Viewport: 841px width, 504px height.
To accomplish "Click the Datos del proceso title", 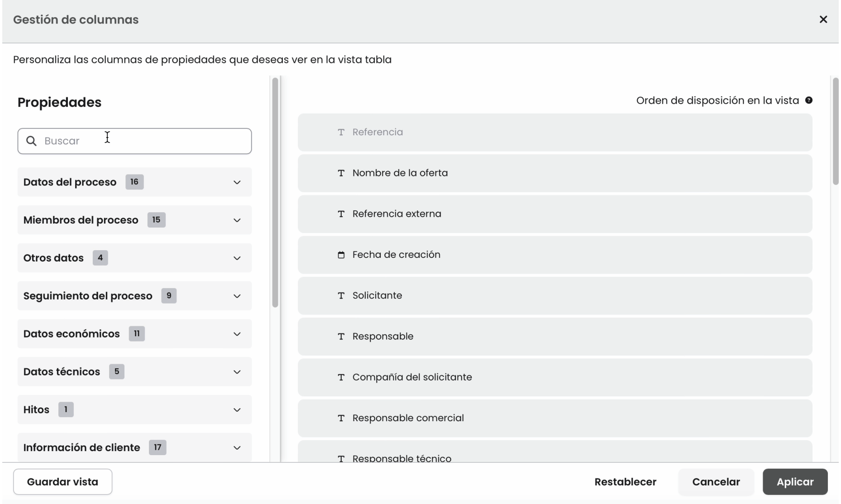I will [x=70, y=182].
